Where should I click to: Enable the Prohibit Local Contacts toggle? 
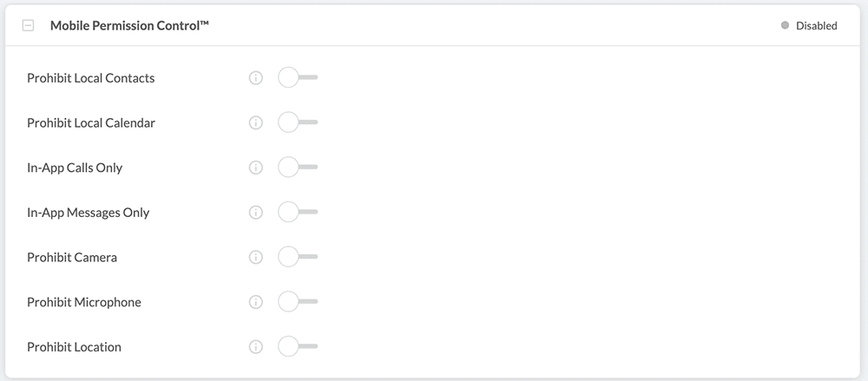(x=298, y=78)
